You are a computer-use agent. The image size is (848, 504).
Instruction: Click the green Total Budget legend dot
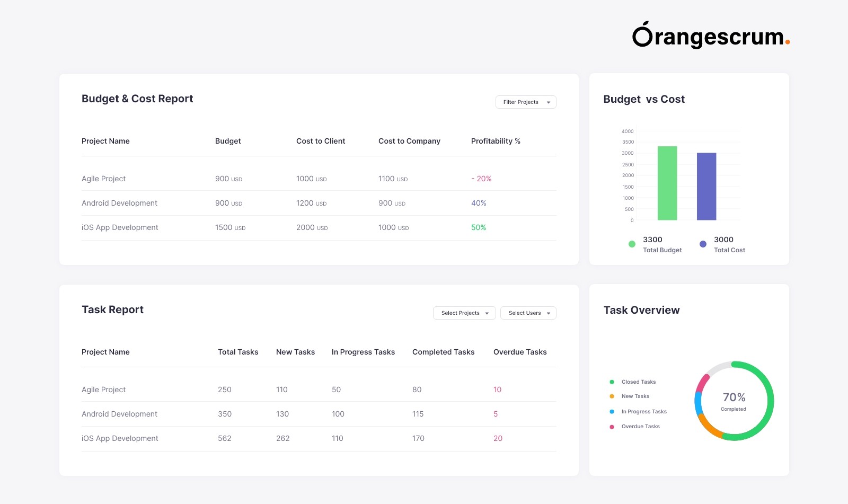pos(632,244)
